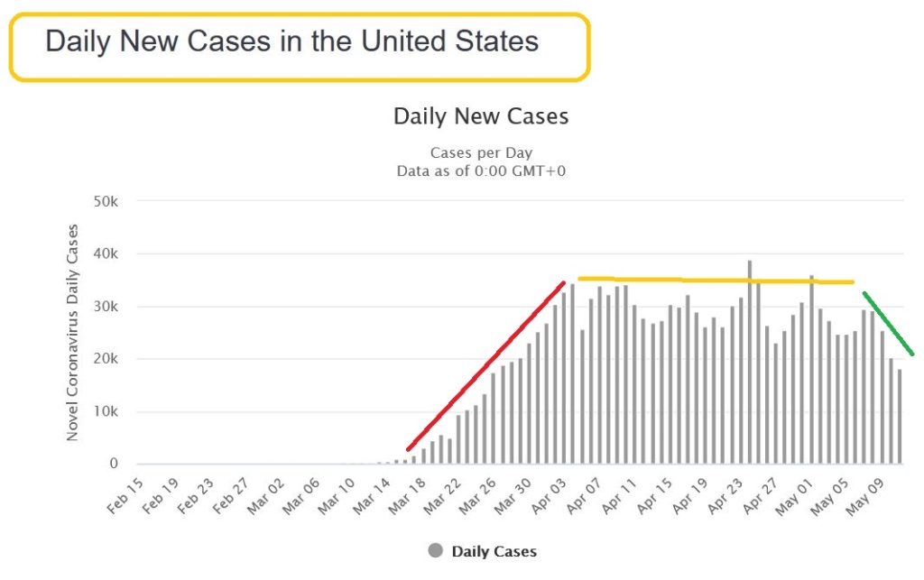Image resolution: width=924 pixels, height=580 pixels.
Task: Select the May 09 x-axis label
Action: tap(864, 497)
